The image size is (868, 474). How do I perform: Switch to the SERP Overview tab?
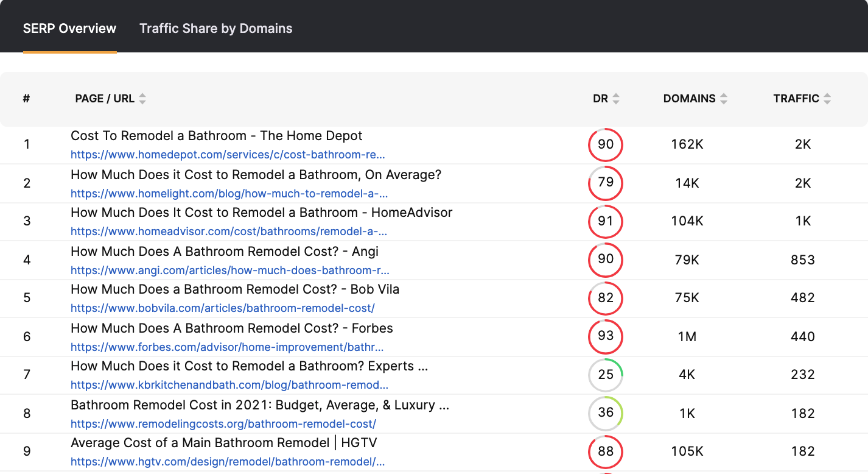click(69, 29)
